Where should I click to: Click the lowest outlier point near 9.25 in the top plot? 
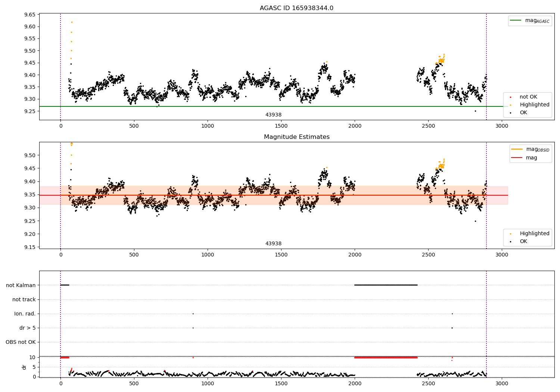click(x=475, y=111)
